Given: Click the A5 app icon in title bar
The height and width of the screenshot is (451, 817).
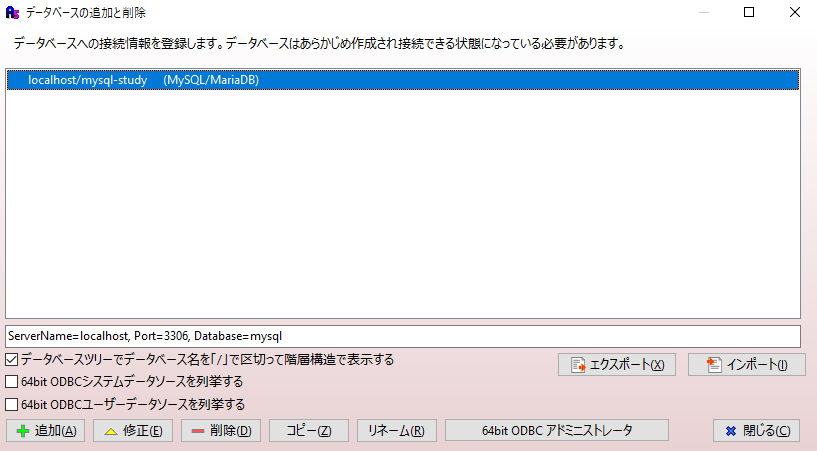Looking at the screenshot, I should [13, 12].
